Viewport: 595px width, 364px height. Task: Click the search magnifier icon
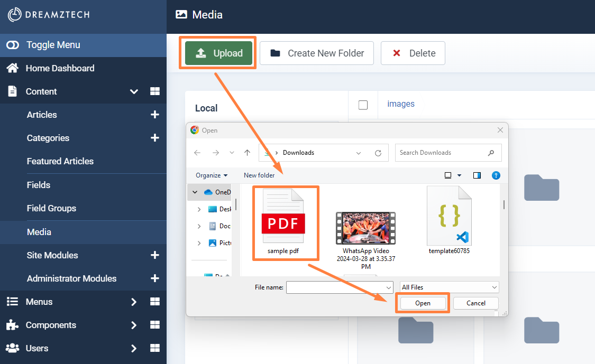(x=491, y=153)
